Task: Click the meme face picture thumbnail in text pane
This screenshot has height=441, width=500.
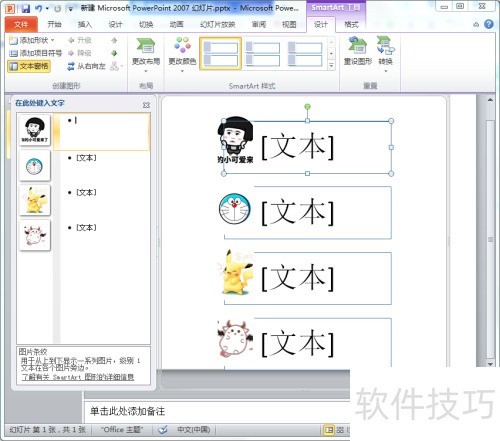Action: [x=35, y=130]
